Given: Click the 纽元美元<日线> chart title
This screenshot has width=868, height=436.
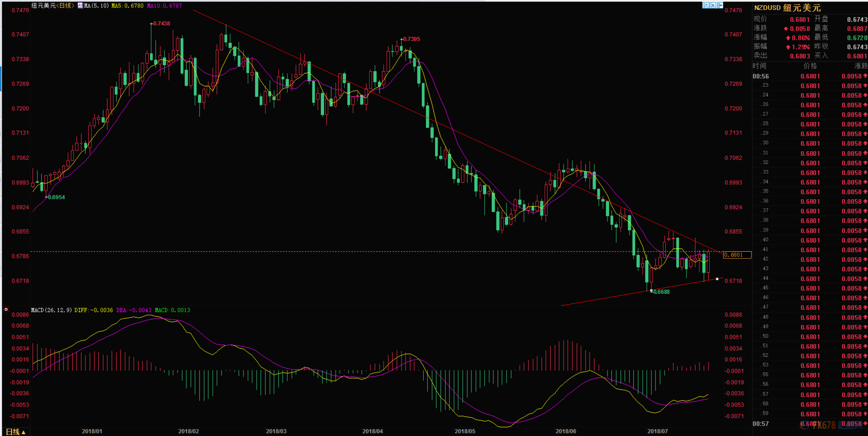Looking at the screenshot, I should pos(53,5).
